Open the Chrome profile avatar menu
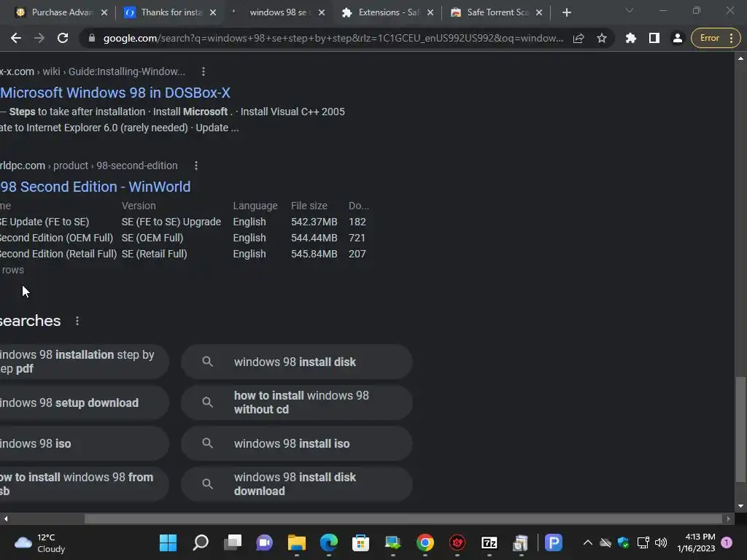 pos(677,38)
